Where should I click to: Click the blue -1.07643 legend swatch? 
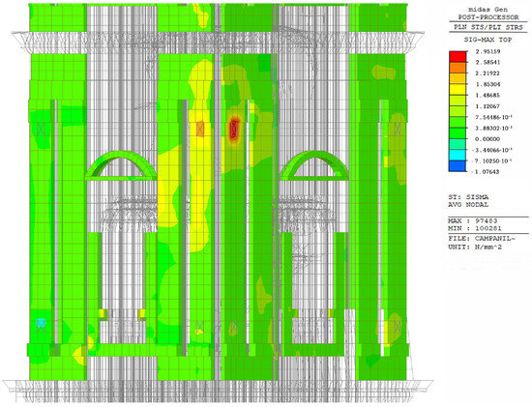(x=458, y=166)
